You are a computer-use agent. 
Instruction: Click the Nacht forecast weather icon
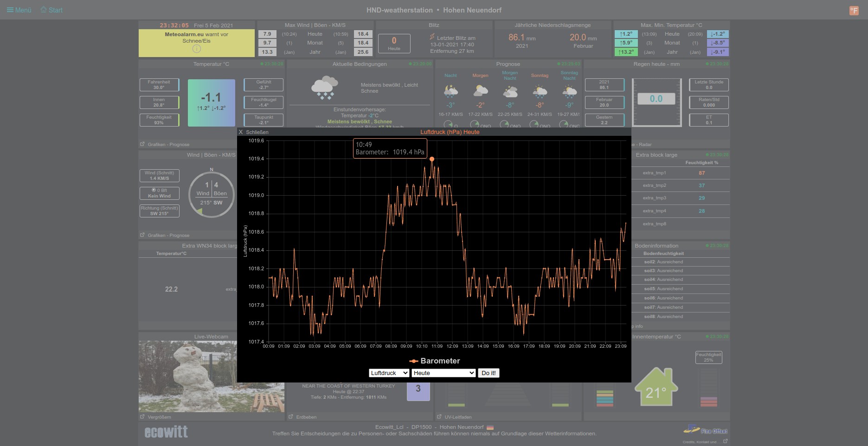(450, 91)
